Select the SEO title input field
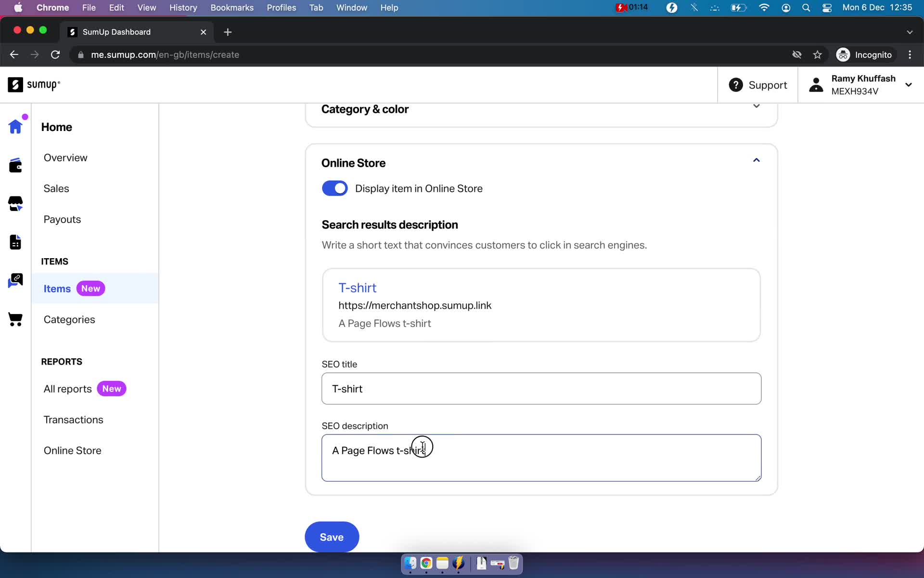The width and height of the screenshot is (924, 578). 541,388
